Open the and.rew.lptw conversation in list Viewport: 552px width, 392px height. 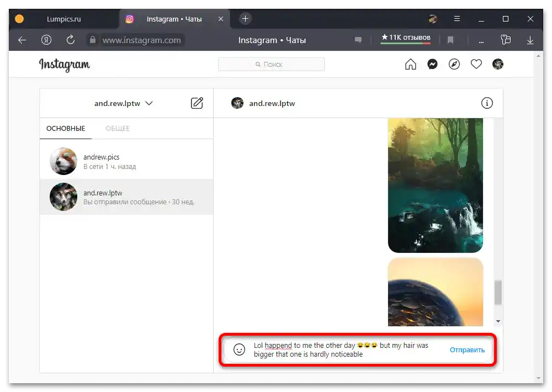126,197
